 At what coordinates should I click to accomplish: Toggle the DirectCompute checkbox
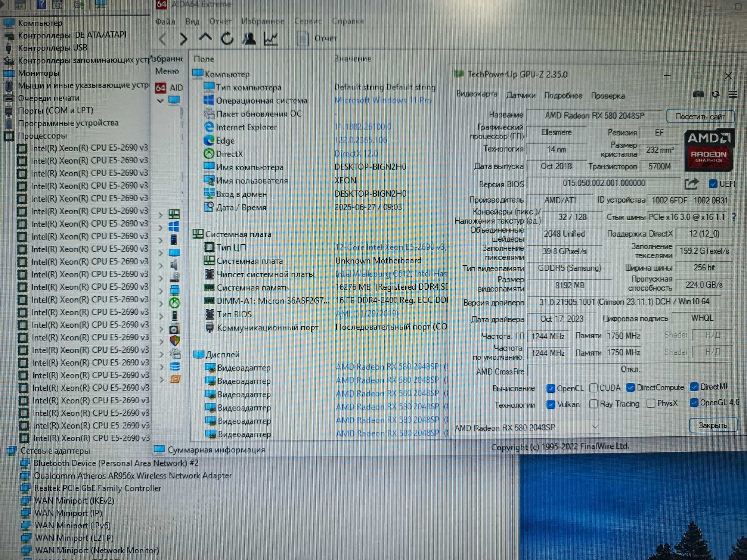(x=630, y=388)
